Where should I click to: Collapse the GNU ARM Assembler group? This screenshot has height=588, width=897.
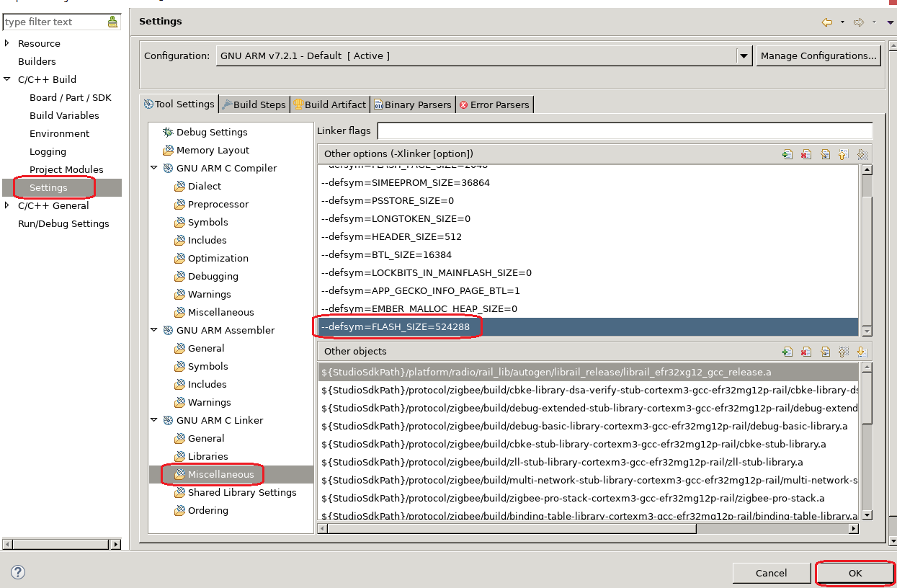click(x=154, y=330)
